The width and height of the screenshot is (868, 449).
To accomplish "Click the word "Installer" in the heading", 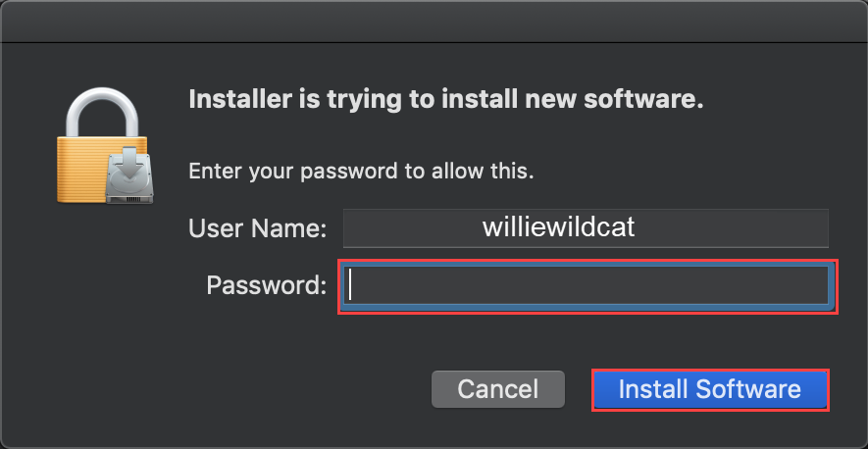I will (x=234, y=100).
